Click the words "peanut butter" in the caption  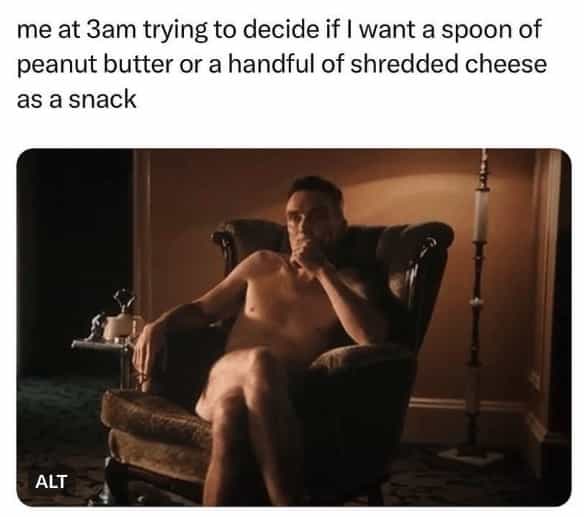tap(95, 65)
